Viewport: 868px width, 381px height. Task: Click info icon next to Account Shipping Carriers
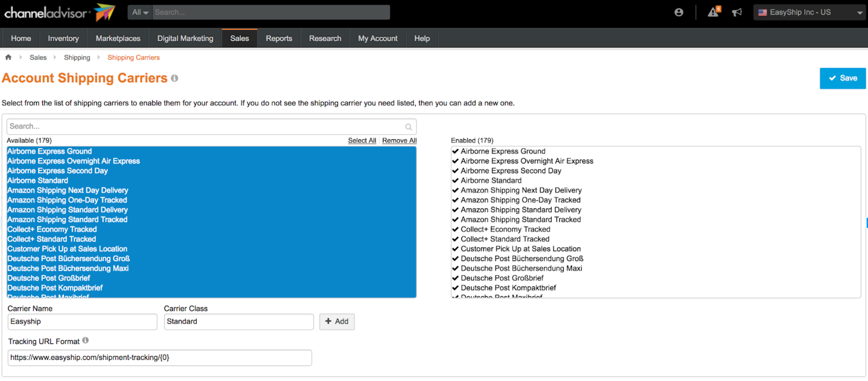coord(174,78)
